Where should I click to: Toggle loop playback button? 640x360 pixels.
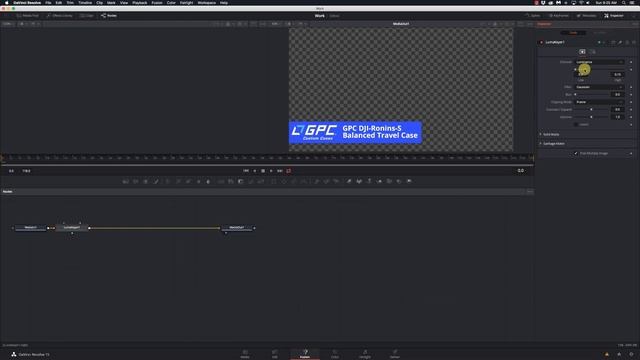coord(289,171)
